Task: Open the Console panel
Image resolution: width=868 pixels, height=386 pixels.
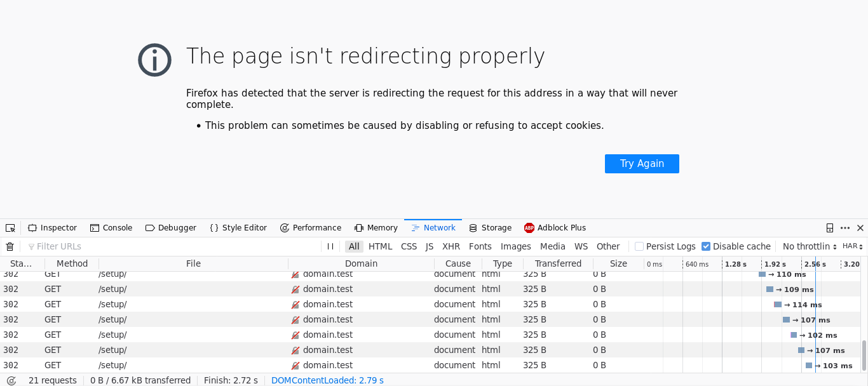Action: [x=111, y=227]
